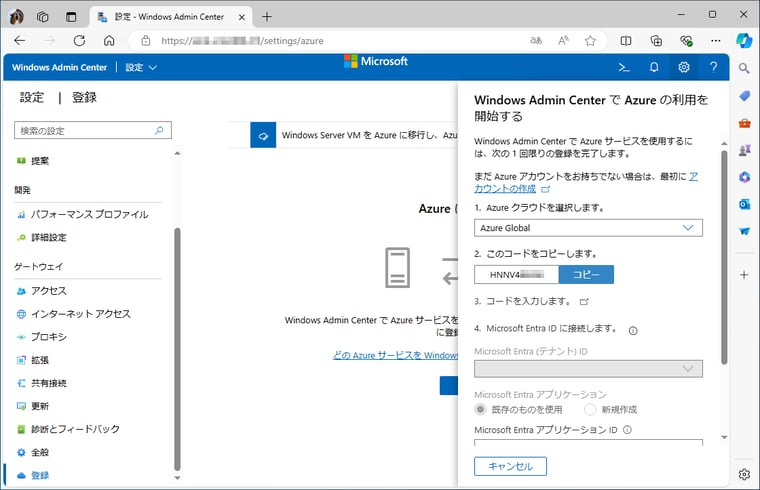Click Azure panel vertical scrollbar

pos(724,257)
